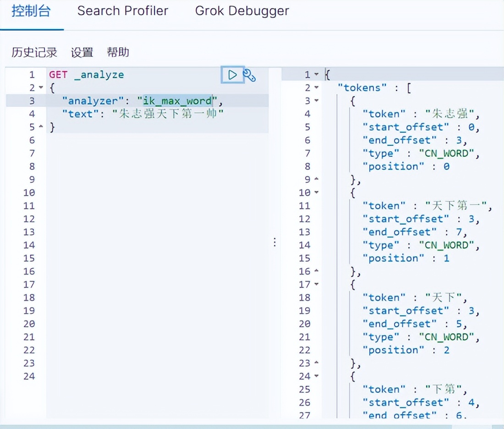
Task: Collapse request body at editor line 2
Action: click(41, 88)
